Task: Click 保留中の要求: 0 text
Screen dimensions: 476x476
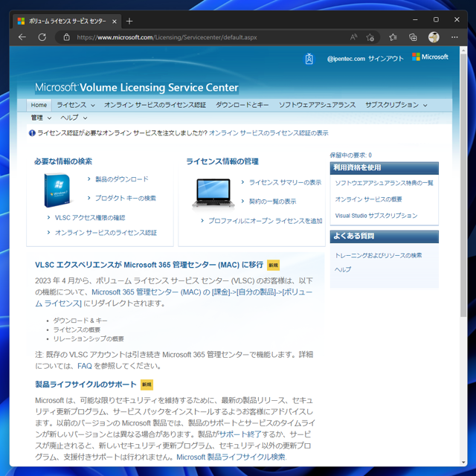Action: tap(351, 155)
